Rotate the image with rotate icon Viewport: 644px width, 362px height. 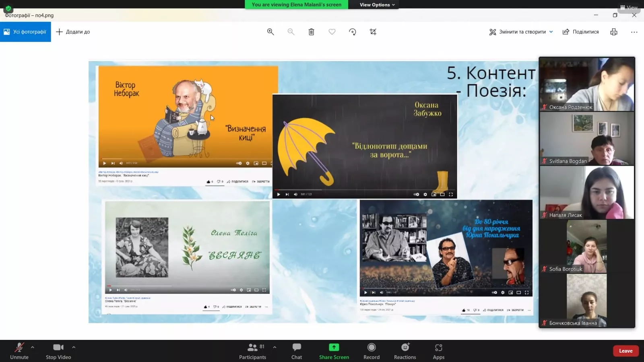[x=353, y=32]
